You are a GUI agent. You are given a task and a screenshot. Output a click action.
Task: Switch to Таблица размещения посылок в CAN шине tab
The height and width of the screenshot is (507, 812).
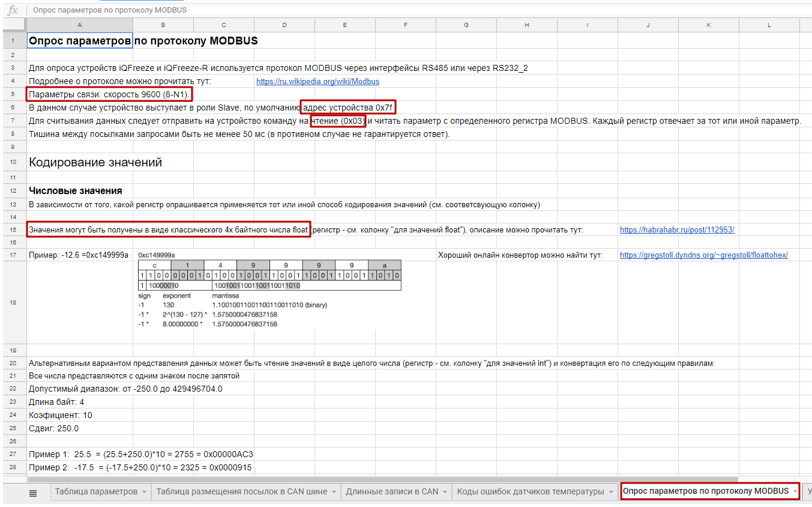(x=241, y=491)
